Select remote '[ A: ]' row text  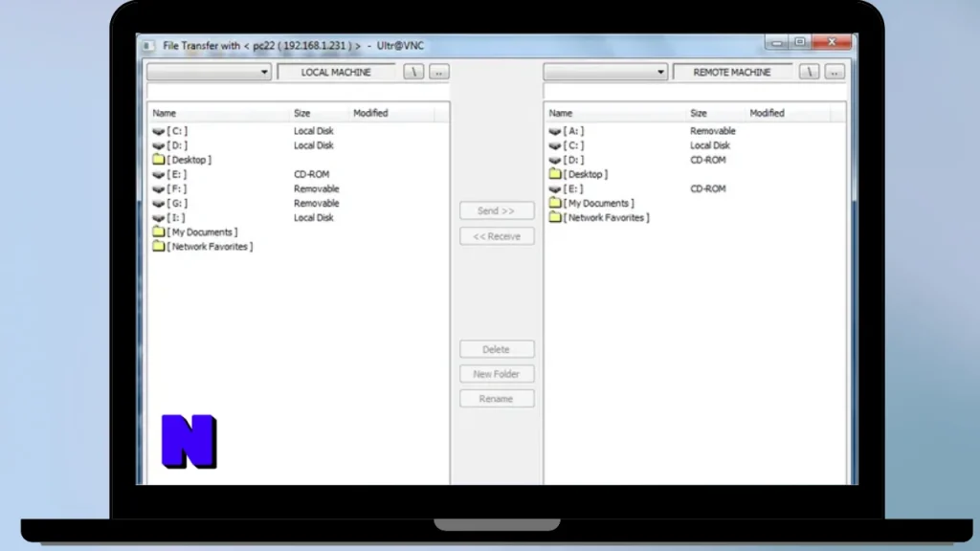click(x=574, y=131)
